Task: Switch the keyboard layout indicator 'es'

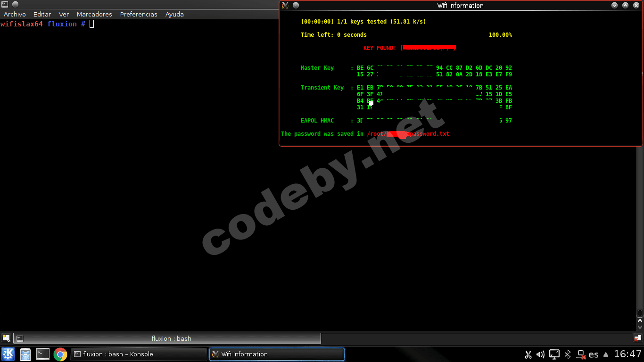Action: tap(594, 354)
